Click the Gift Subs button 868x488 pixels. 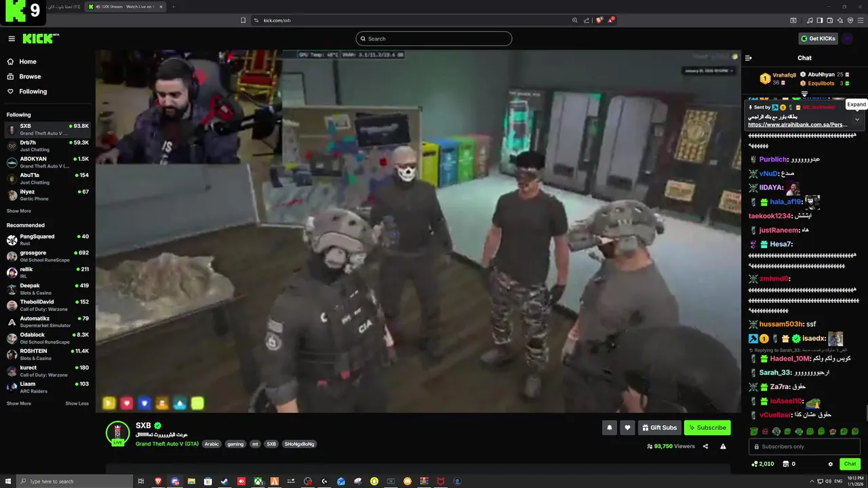[659, 428]
